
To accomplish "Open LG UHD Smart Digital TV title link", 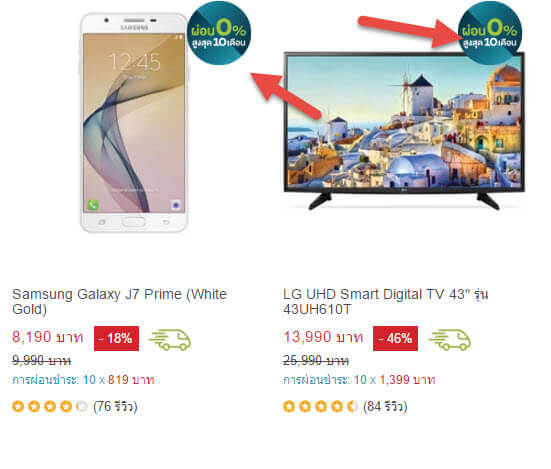I will 385,302.
